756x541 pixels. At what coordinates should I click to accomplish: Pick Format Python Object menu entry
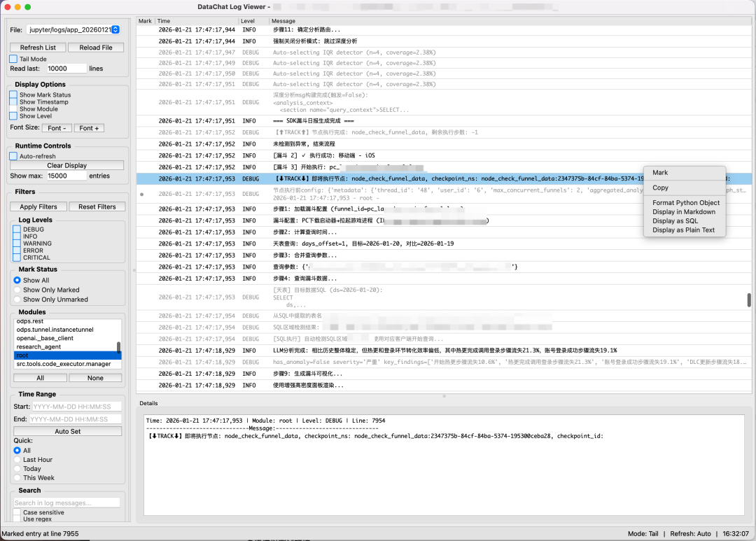[x=685, y=203]
